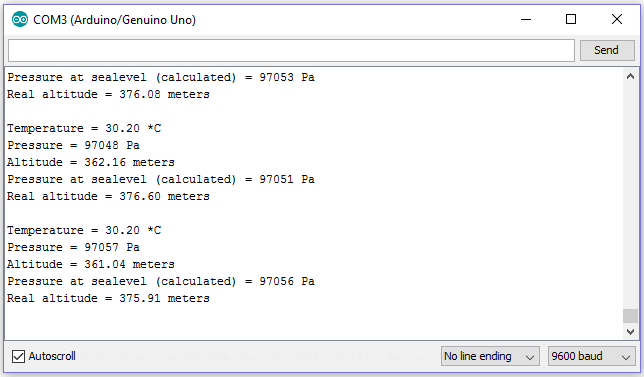This screenshot has height=377, width=644.
Task: Click the line 'Pressure = 97057 Pa'
Action: pyautogui.click(x=73, y=247)
